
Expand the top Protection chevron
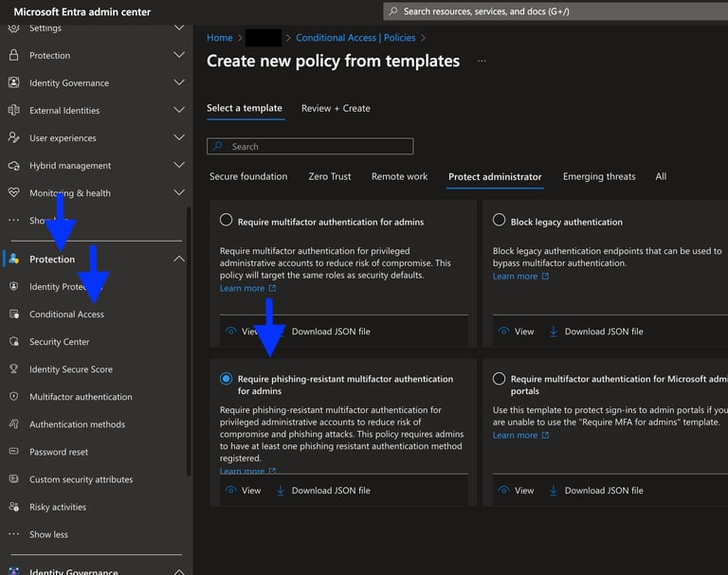click(179, 55)
